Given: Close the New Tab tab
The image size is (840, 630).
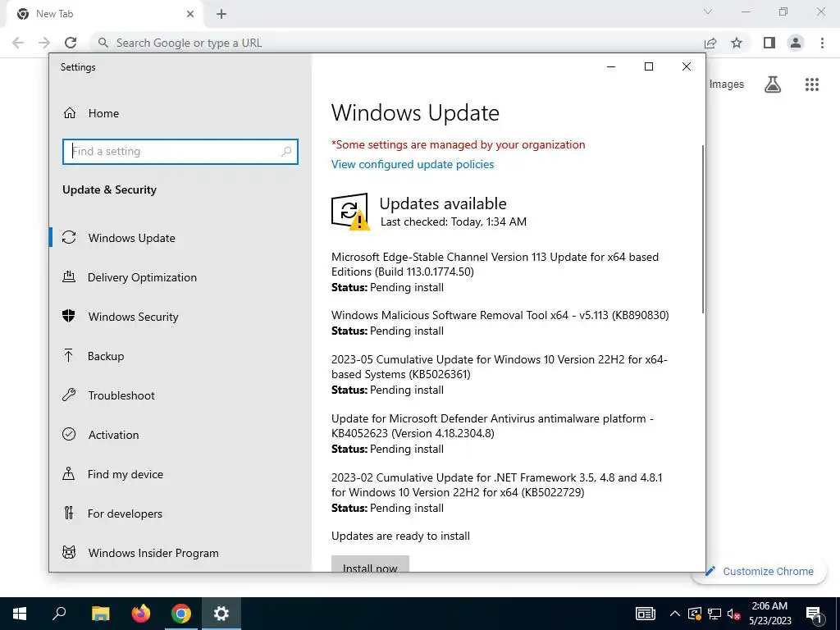Looking at the screenshot, I should pyautogui.click(x=190, y=14).
